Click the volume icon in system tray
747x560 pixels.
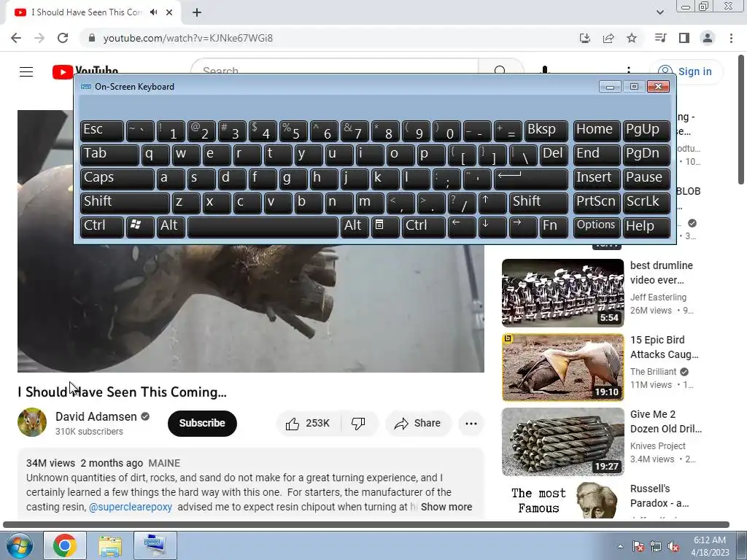[x=673, y=547]
